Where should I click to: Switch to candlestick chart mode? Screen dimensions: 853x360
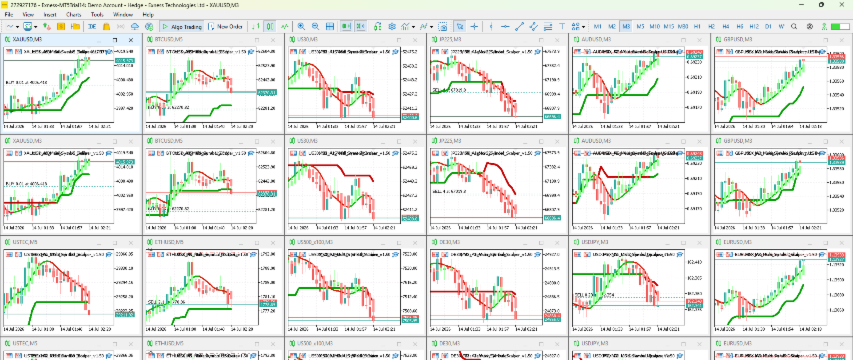pos(270,26)
